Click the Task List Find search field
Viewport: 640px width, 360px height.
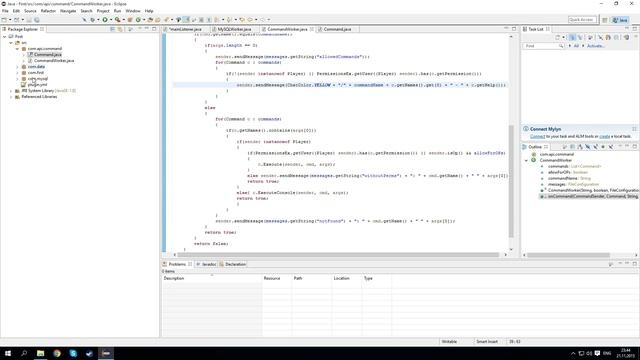click(x=542, y=46)
